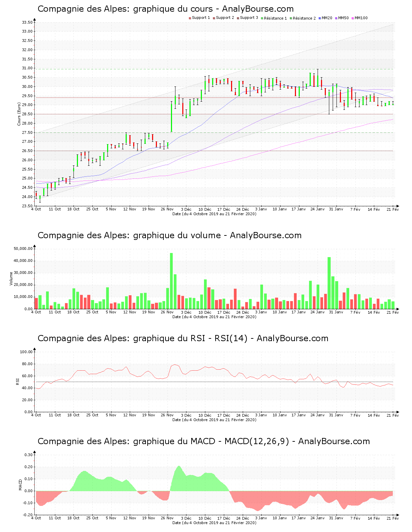Viewport: 412px width, 532px height.
Task: Click the 'Volume' vertical axis label
Action: [x=11, y=279]
